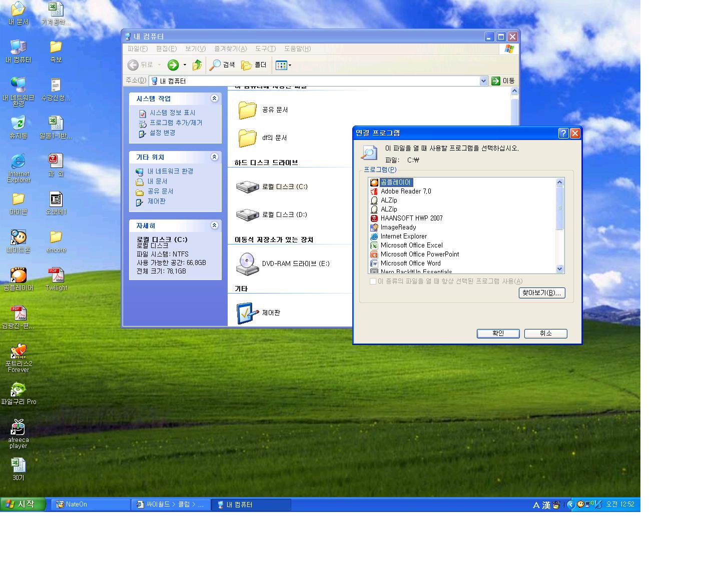Select the 공유 문서 folder icon
Viewport: 728px width, 571px height.
247,110
